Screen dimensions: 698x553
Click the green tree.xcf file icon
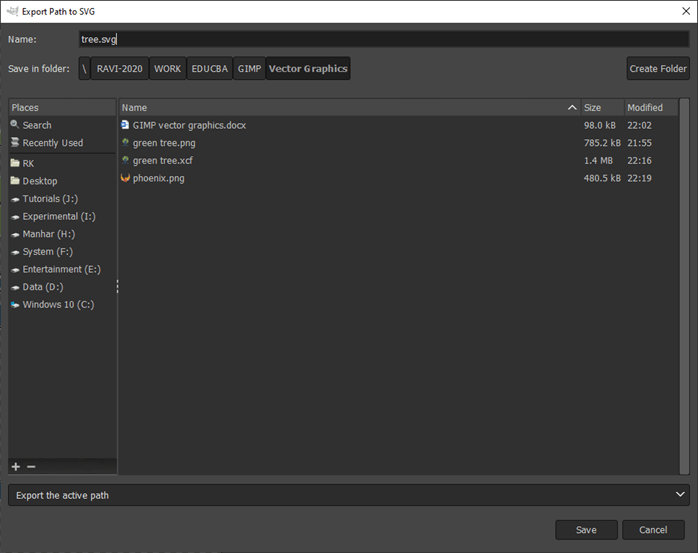pyautogui.click(x=125, y=160)
